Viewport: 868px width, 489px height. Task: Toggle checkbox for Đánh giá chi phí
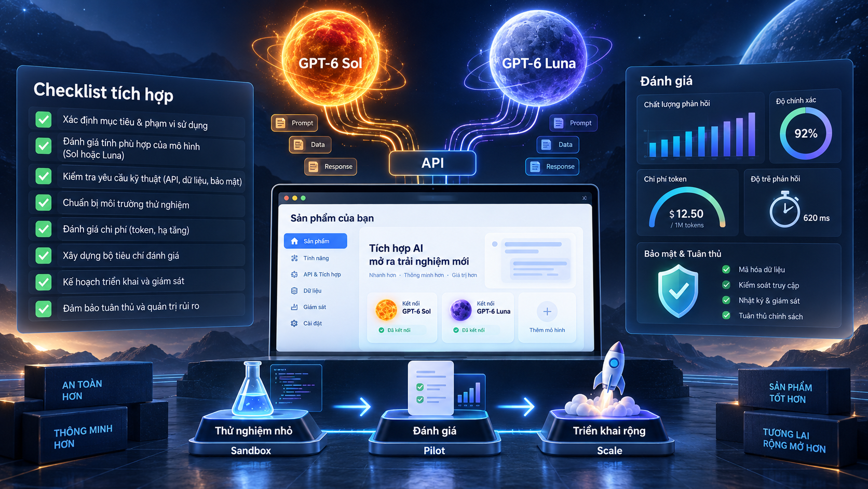(44, 229)
